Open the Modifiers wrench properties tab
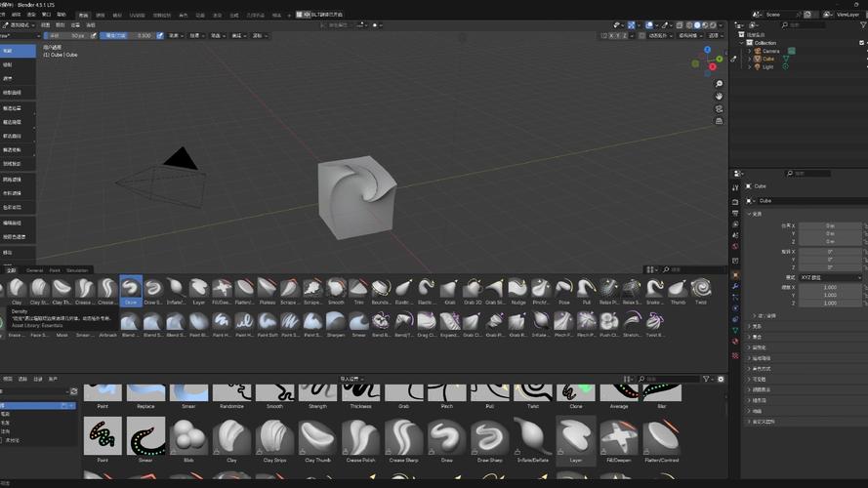The image size is (868, 488). 735,286
